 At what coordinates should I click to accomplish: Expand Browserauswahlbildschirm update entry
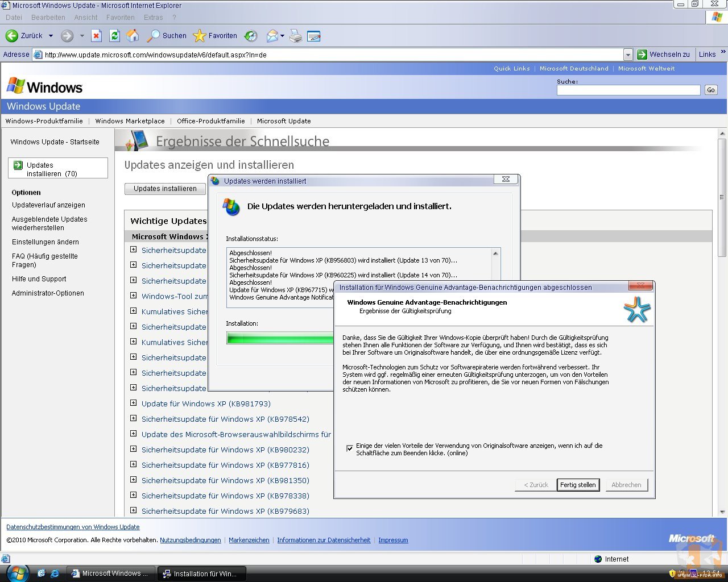tap(133, 434)
